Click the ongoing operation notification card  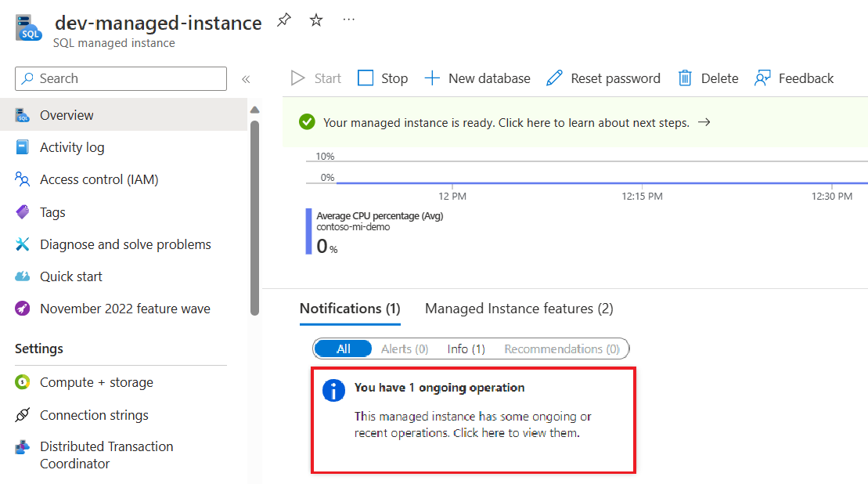(x=473, y=419)
